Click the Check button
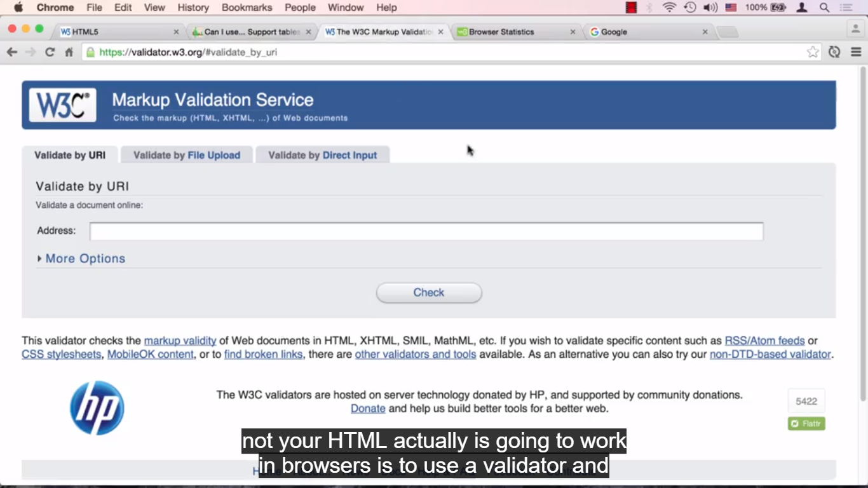This screenshot has width=868, height=488. [x=429, y=292]
